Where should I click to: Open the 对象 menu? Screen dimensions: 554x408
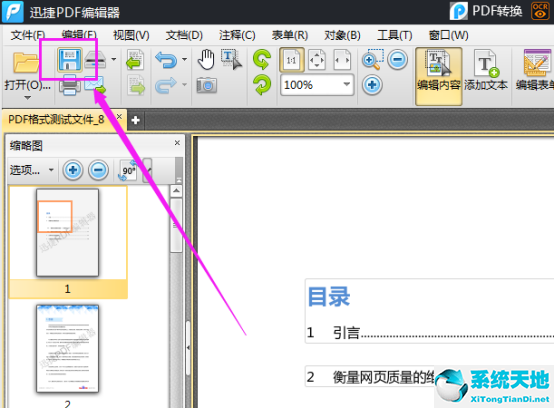tap(342, 35)
